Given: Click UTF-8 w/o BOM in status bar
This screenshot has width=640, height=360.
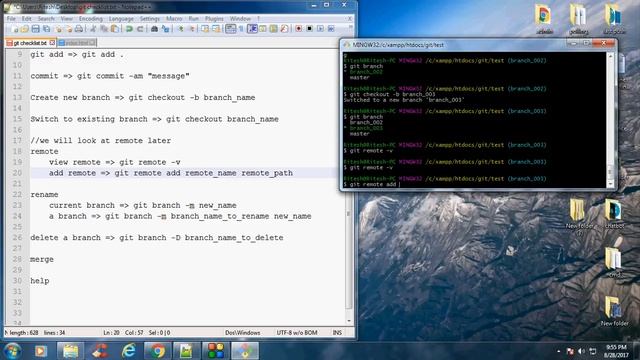Looking at the screenshot, I should [x=297, y=333].
